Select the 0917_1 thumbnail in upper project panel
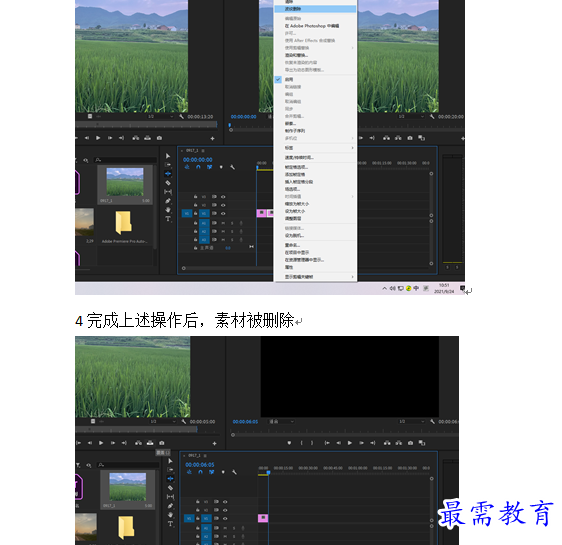This screenshot has height=545, width=562. coord(125,182)
